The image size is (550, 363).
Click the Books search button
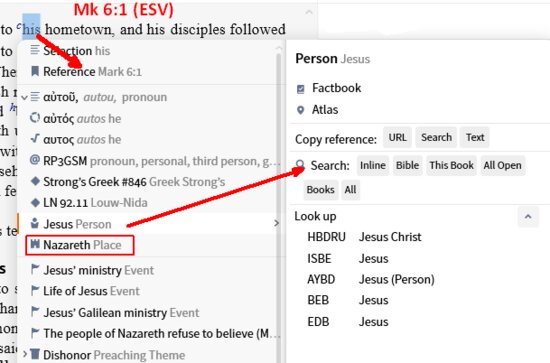[321, 190]
